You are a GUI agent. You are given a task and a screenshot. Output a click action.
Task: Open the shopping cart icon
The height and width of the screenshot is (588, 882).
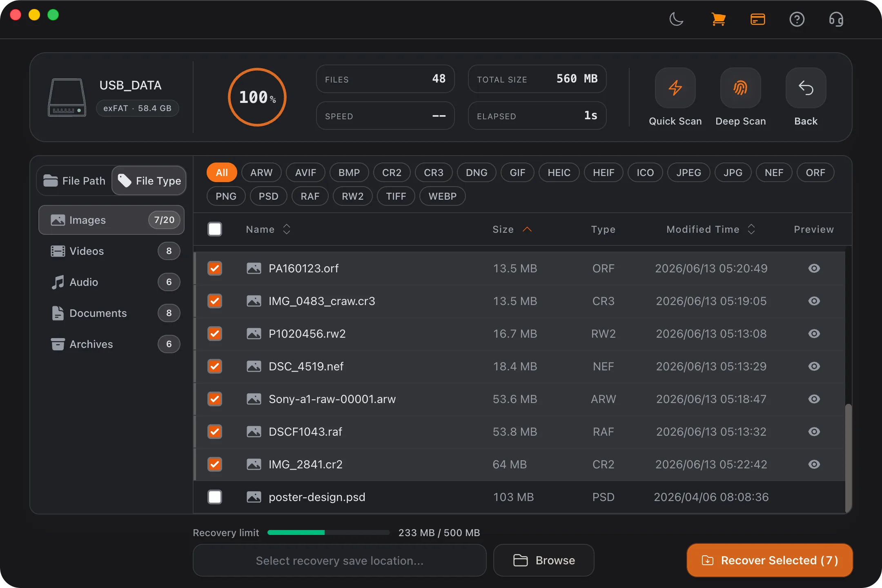(718, 19)
